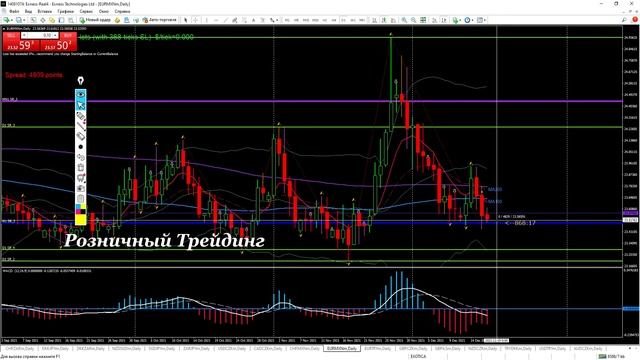Zoom out the chart magnifier icon
The image size is (640, 360).
(413, 20)
